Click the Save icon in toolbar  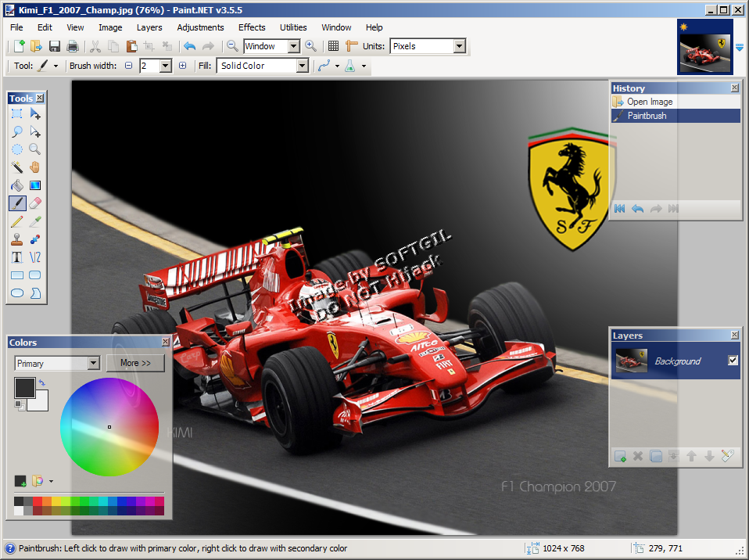55,46
